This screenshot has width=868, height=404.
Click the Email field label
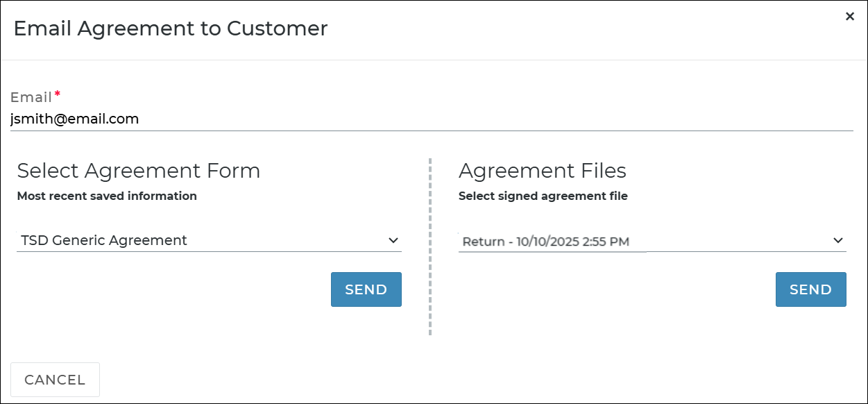point(31,97)
